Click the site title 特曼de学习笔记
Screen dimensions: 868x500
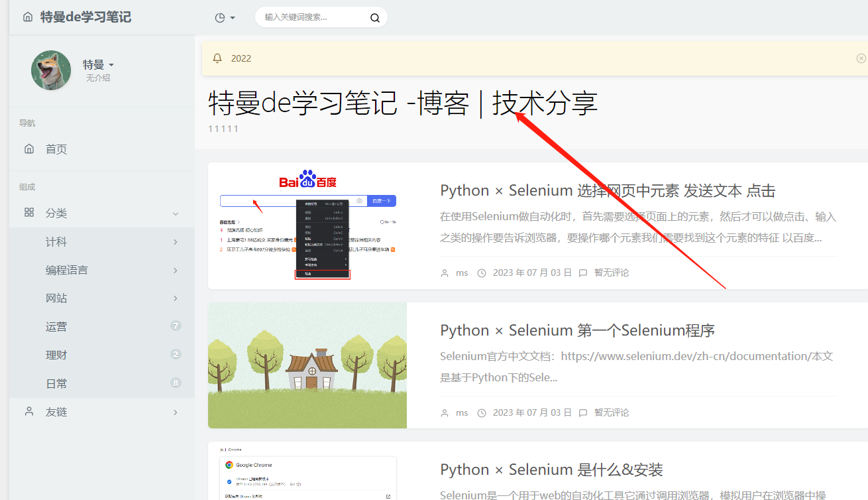85,17
